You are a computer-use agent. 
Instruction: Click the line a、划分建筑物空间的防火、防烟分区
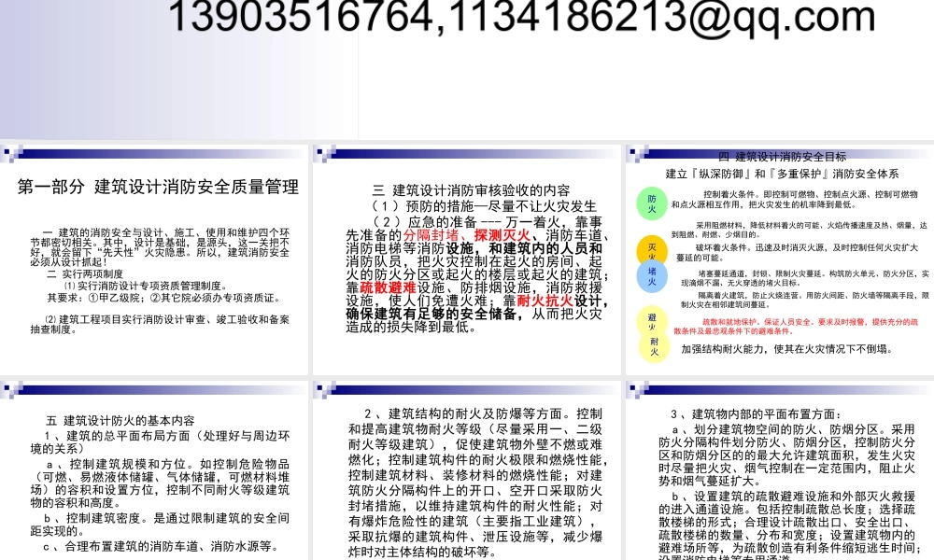click(786, 455)
